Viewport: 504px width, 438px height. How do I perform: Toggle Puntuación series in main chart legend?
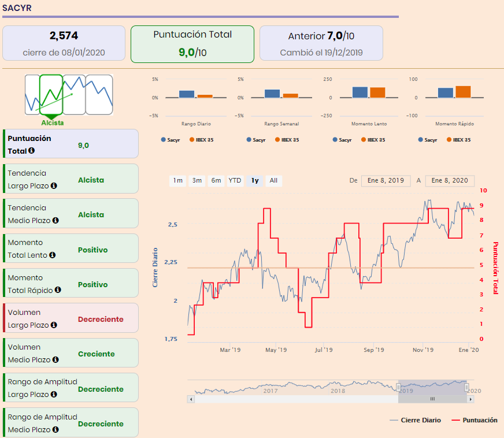474,420
